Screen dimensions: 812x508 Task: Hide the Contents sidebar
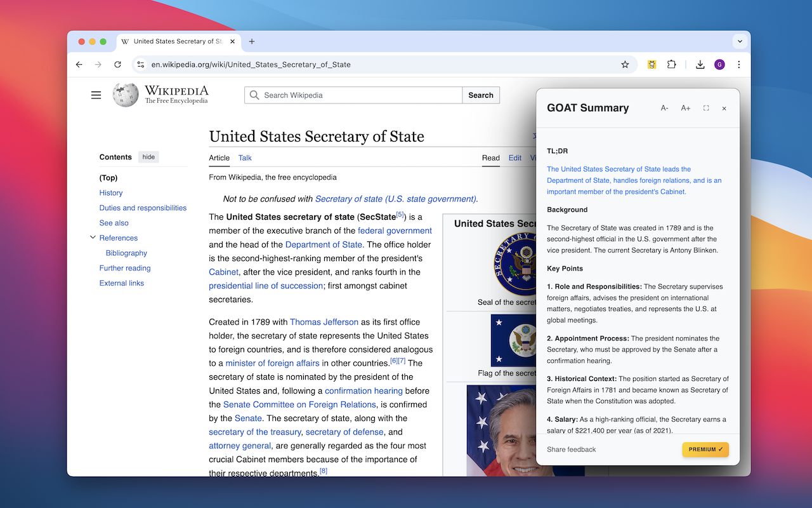[148, 157]
